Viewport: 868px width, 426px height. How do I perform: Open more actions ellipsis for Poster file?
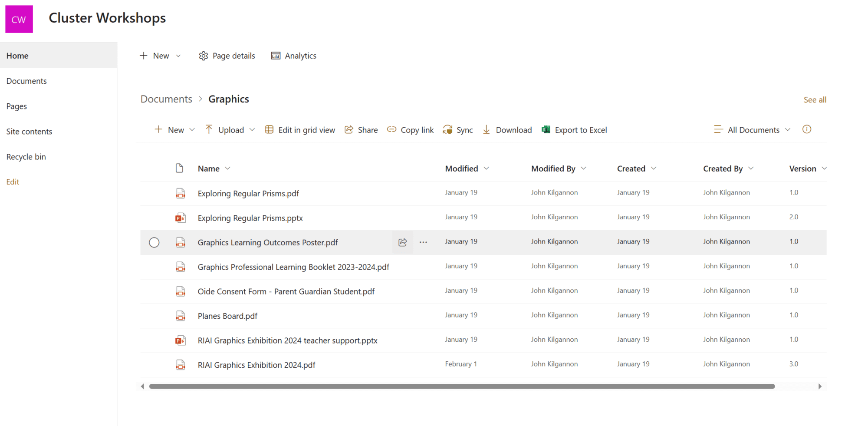pos(423,242)
